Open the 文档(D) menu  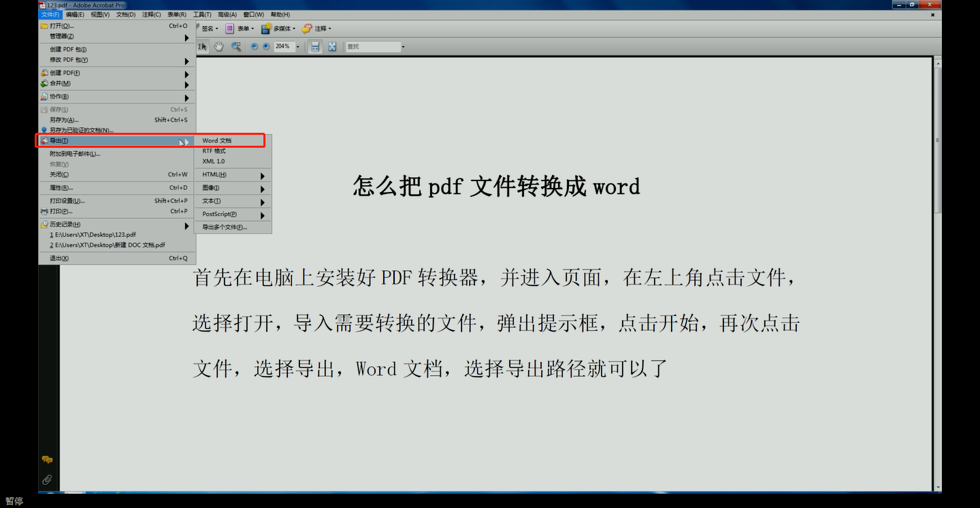pyautogui.click(x=125, y=14)
